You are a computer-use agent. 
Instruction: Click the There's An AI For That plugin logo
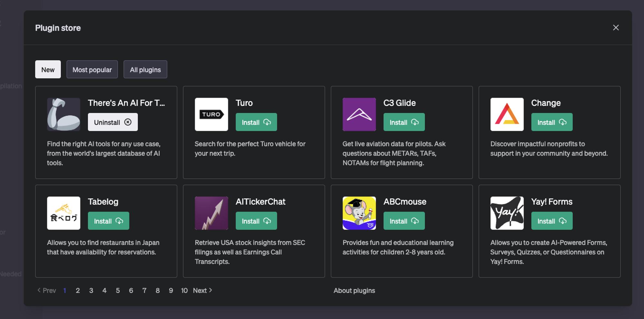click(x=63, y=114)
